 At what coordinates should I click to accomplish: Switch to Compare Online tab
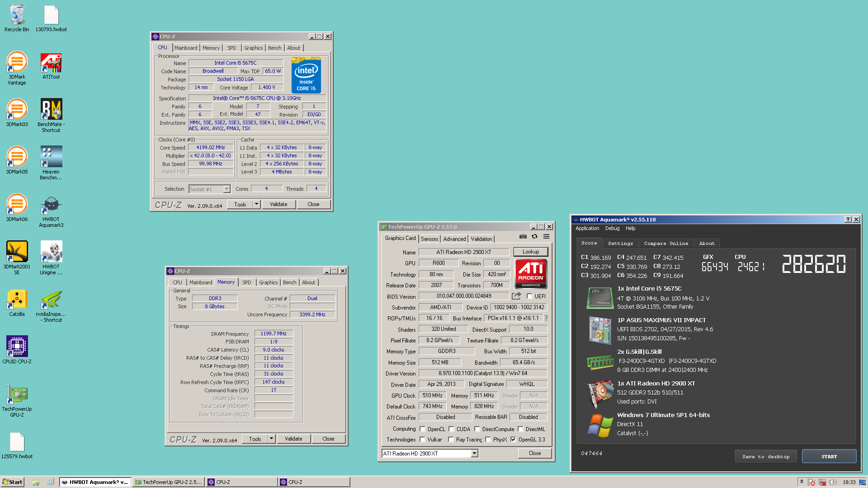click(666, 244)
